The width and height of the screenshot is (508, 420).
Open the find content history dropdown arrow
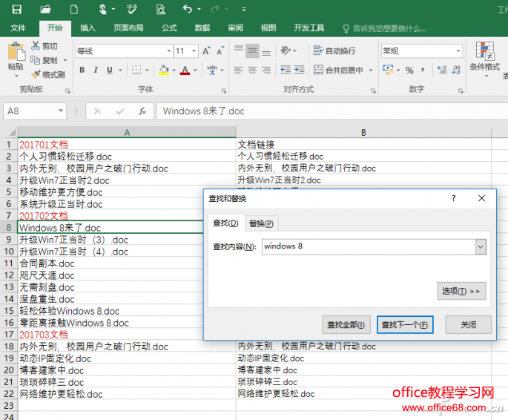[x=481, y=246]
